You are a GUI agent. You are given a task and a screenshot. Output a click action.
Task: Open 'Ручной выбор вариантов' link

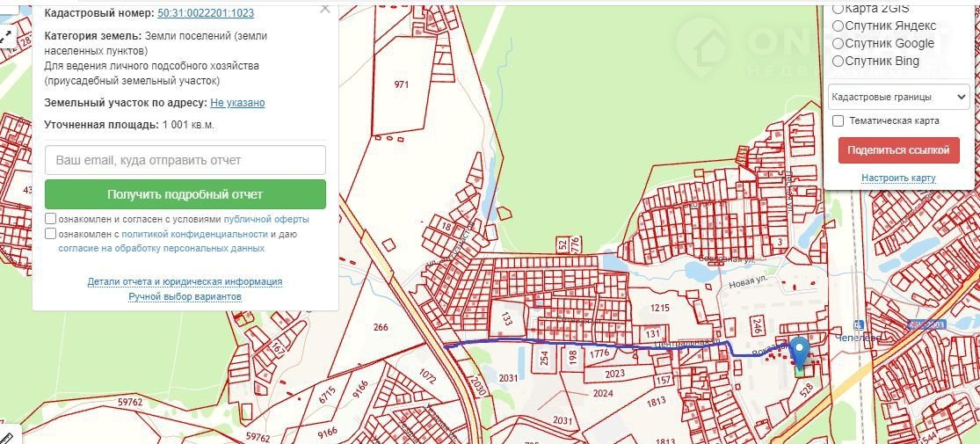pos(185,297)
